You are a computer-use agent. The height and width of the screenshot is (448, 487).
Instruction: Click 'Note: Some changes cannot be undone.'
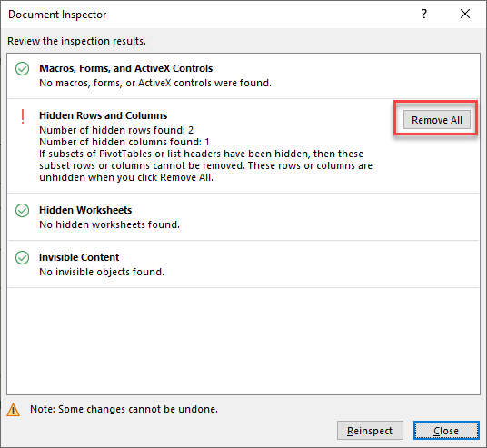click(x=124, y=409)
